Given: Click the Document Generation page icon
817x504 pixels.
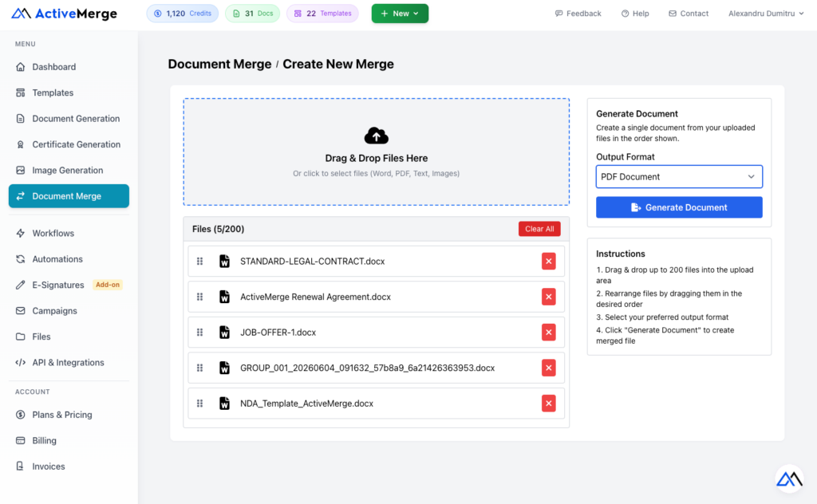Looking at the screenshot, I should [20, 119].
